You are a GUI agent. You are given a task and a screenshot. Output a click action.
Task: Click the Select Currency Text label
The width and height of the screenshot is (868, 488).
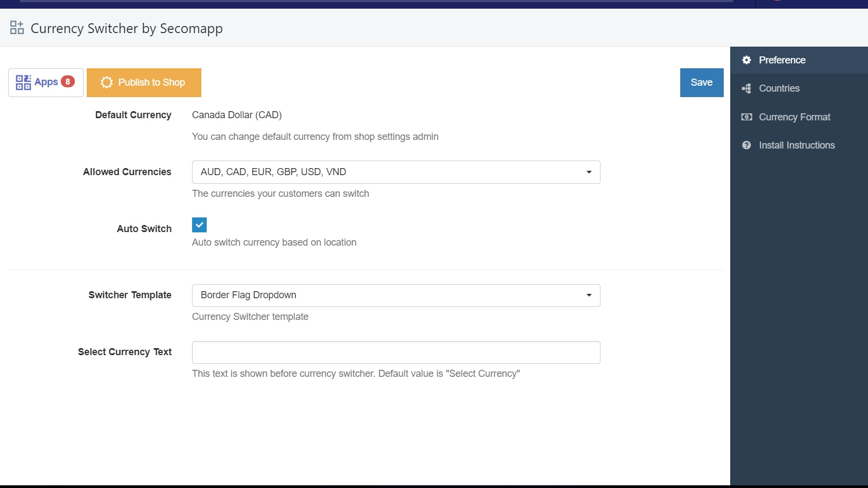pyautogui.click(x=125, y=352)
